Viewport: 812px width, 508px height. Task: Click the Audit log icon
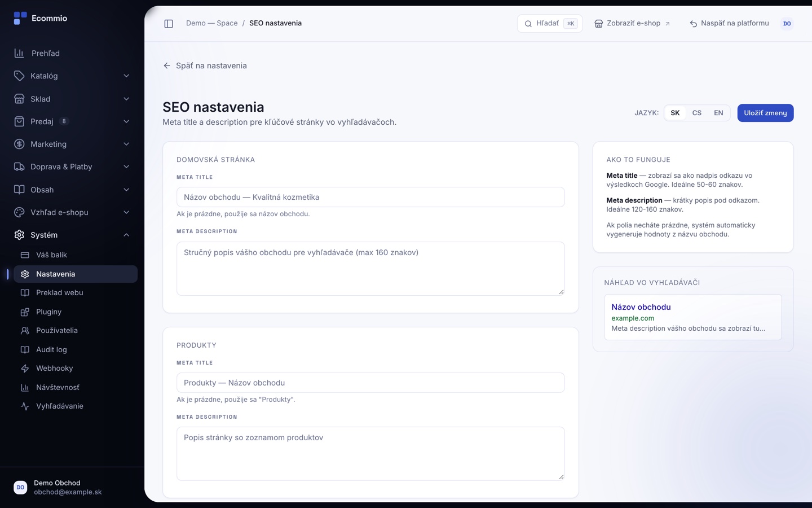[x=25, y=350]
